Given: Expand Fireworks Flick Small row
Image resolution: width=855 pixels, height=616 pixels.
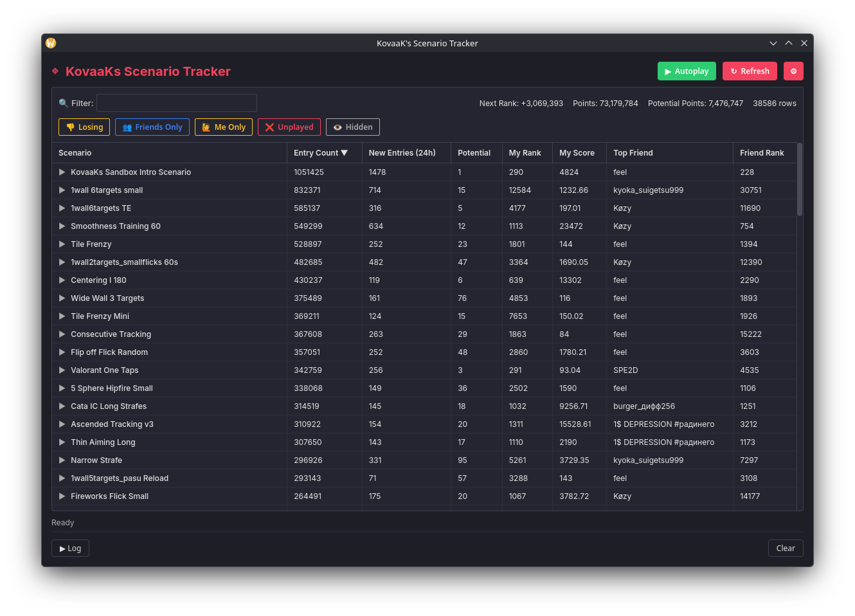Looking at the screenshot, I should click(62, 496).
